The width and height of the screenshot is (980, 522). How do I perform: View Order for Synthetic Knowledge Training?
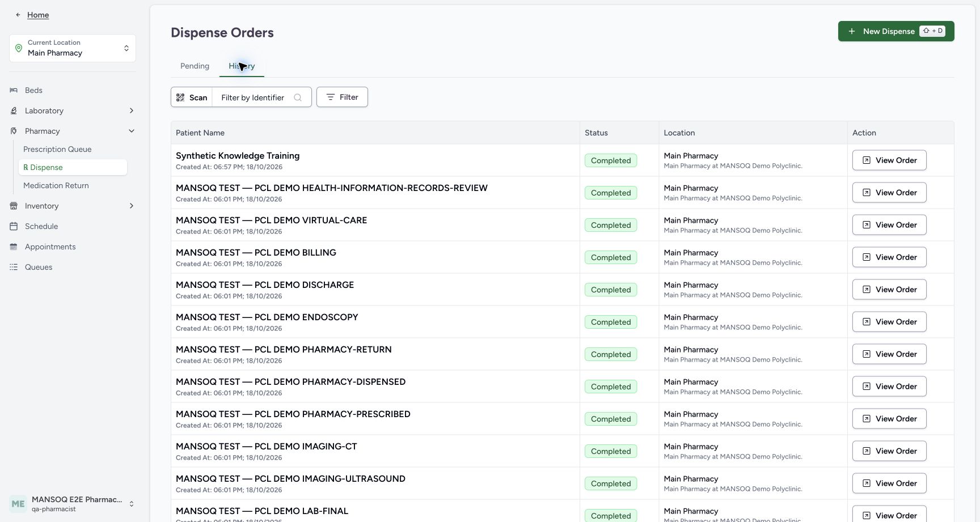(889, 160)
